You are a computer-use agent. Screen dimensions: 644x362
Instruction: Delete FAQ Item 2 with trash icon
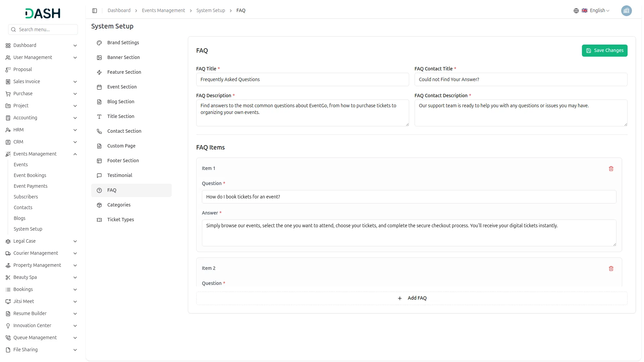(x=611, y=268)
